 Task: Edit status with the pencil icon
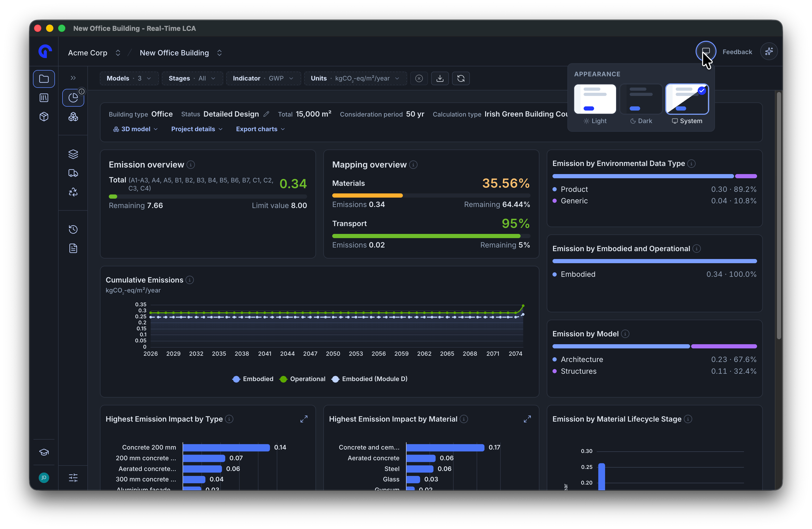[x=266, y=114]
